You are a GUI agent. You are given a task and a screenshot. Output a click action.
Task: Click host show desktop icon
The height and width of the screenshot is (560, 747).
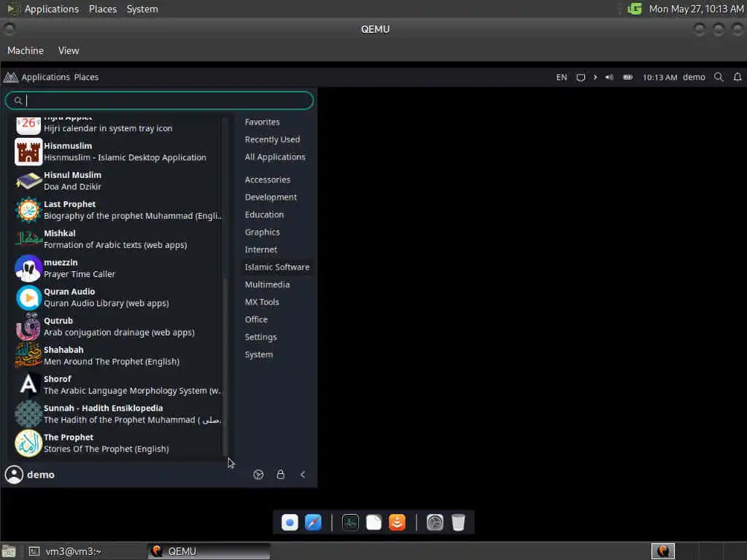pos(9,551)
